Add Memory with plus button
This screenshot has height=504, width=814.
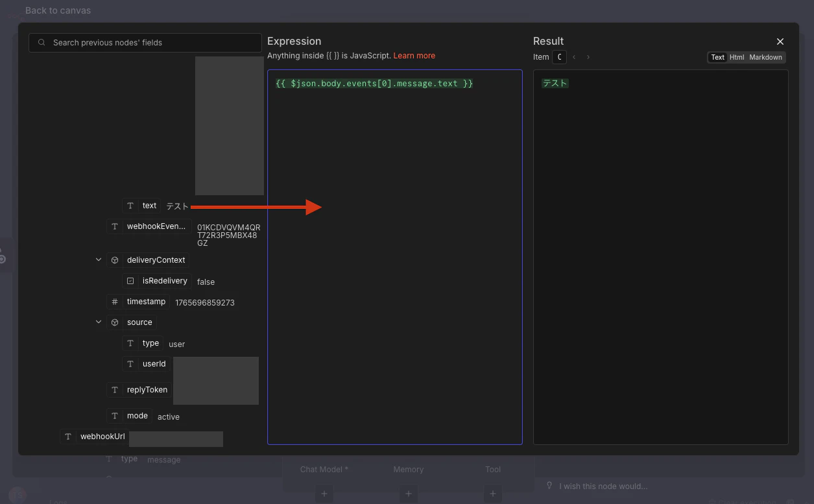coord(408,494)
